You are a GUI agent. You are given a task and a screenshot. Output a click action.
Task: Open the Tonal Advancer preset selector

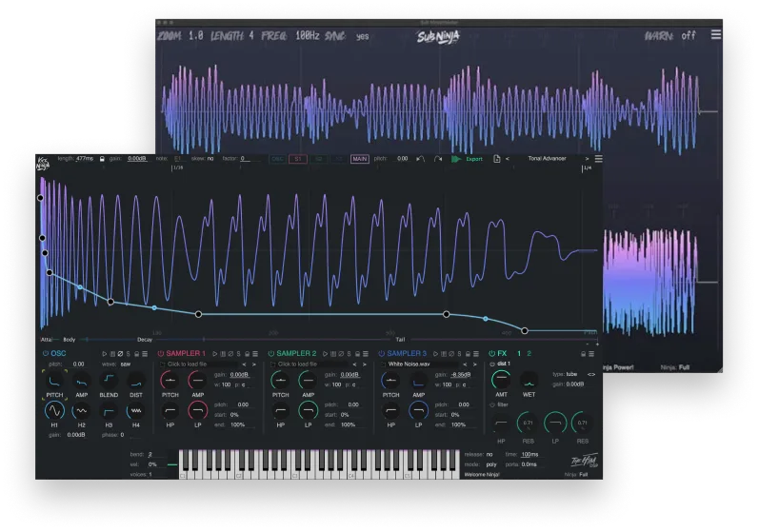pos(547,159)
